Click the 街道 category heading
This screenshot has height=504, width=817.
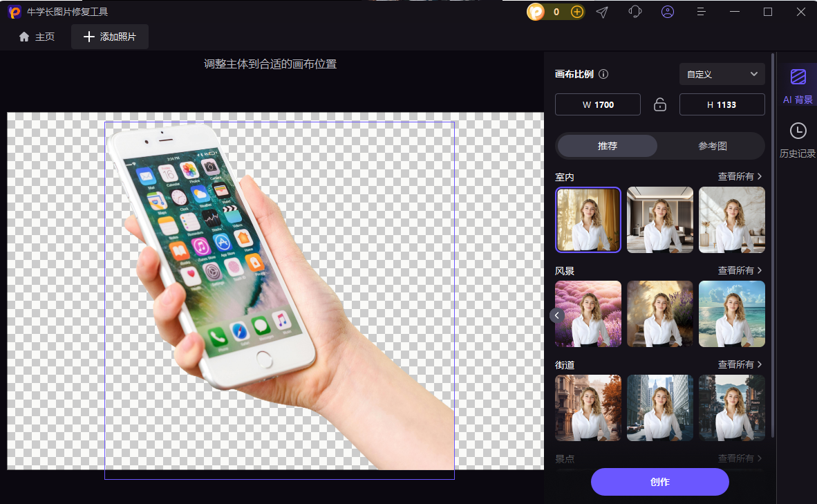[x=565, y=365]
